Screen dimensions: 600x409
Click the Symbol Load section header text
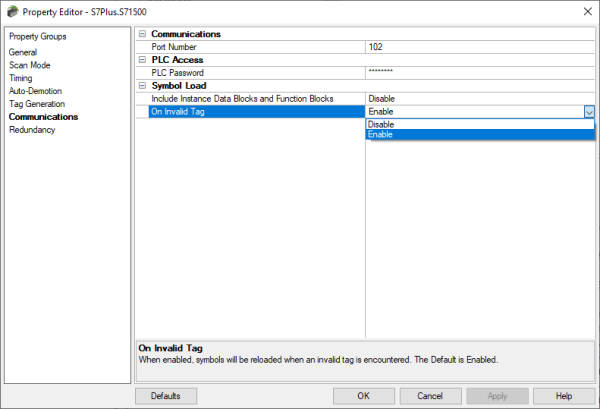(179, 86)
